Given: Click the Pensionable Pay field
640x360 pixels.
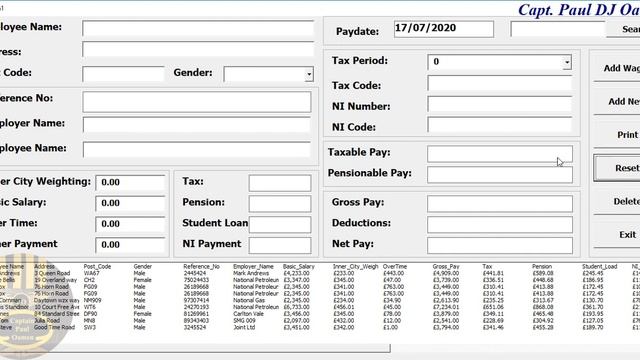Looking at the screenshot, I should tap(500, 175).
